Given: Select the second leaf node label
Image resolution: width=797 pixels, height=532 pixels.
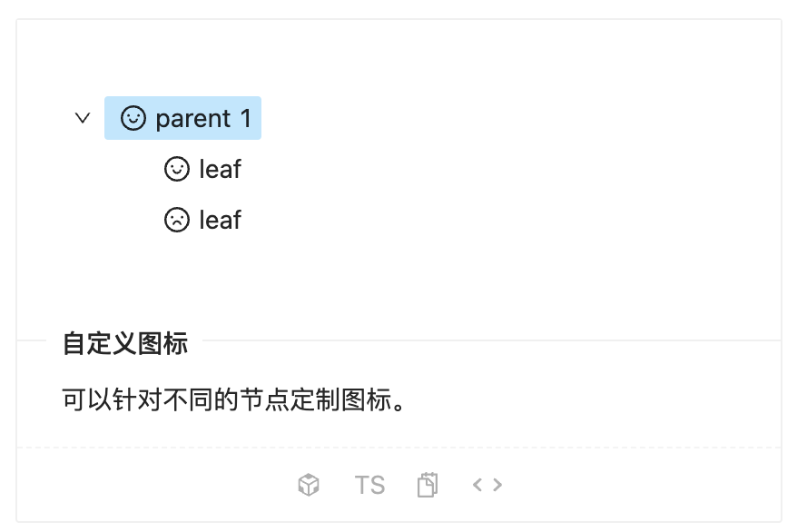Looking at the screenshot, I should tap(220, 220).
